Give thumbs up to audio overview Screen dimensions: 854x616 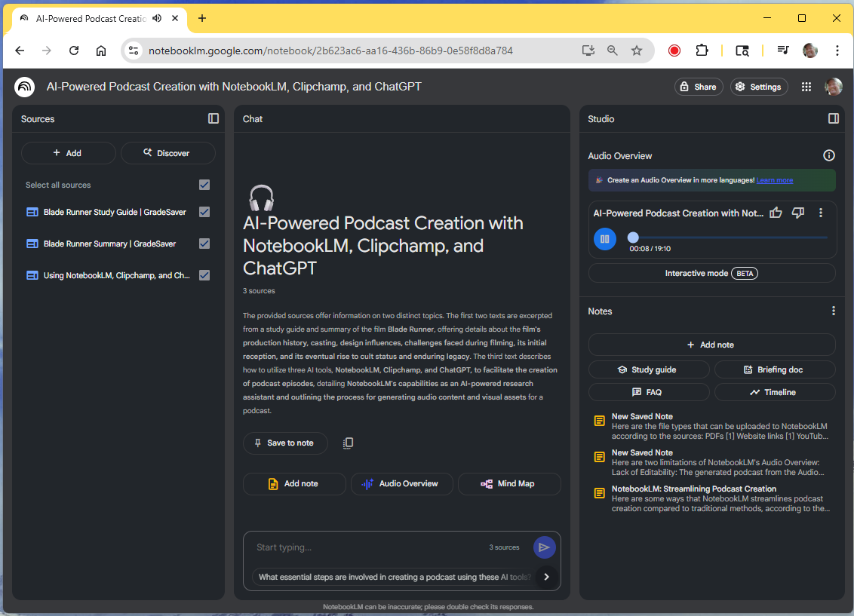click(x=776, y=213)
